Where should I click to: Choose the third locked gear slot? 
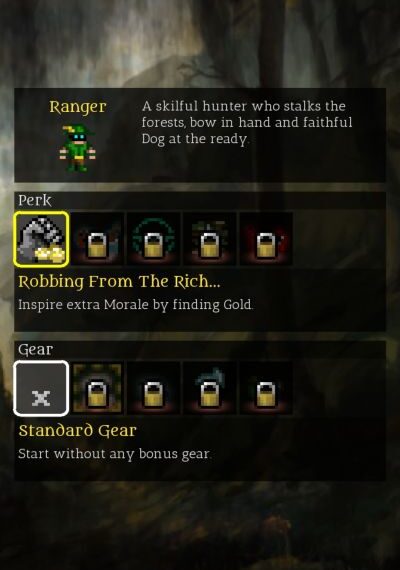[x=153, y=388]
